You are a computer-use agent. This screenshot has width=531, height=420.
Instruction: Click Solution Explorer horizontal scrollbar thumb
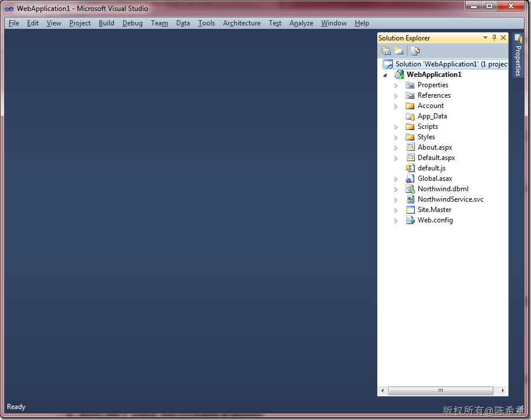point(441,391)
